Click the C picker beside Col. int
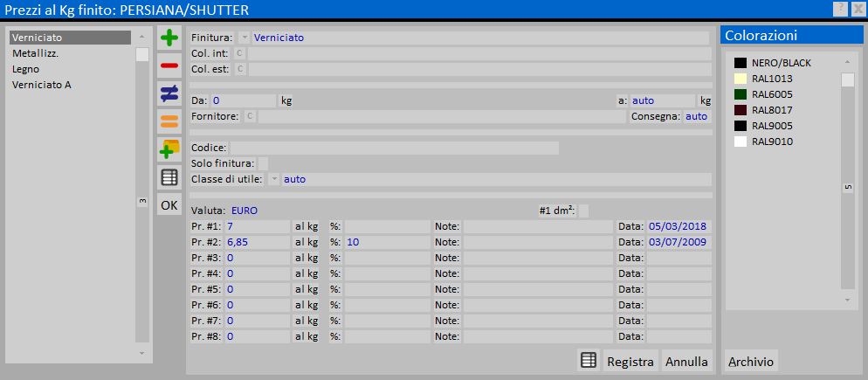 coord(239,53)
